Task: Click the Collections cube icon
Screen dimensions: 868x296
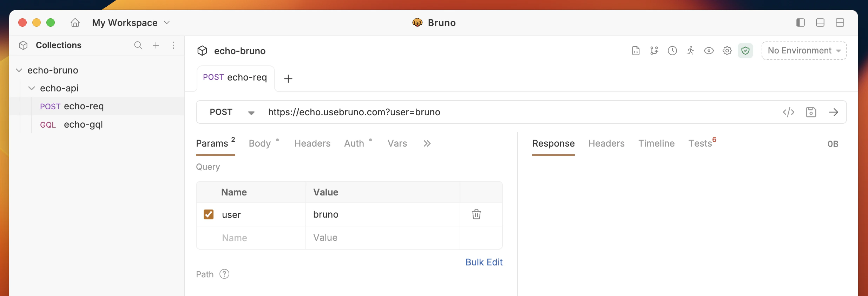Action: (x=23, y=45)
